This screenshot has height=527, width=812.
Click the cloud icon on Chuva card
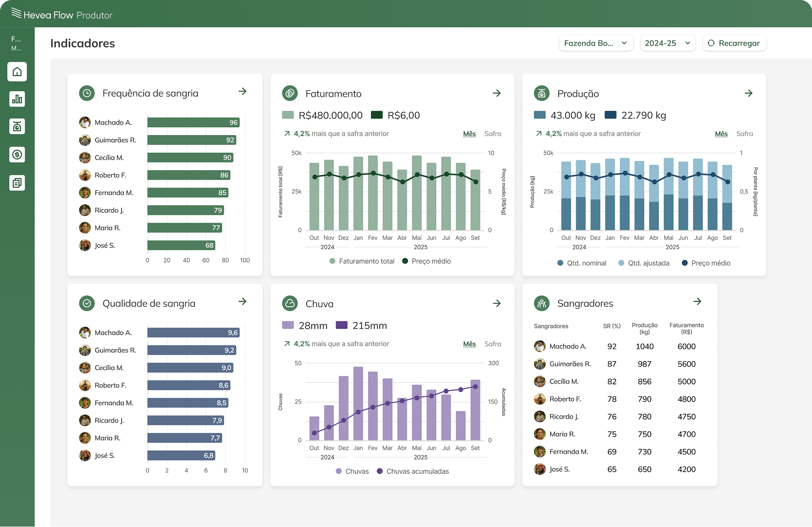289,303
